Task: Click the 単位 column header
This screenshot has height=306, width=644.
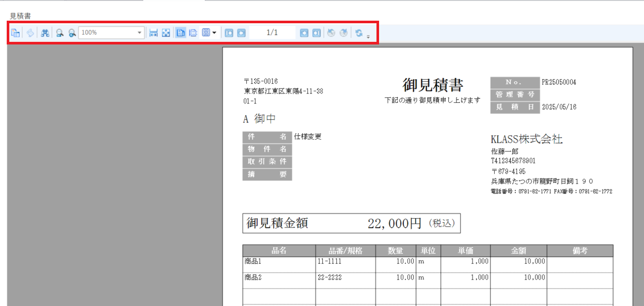Action: (x=428, y=251)
